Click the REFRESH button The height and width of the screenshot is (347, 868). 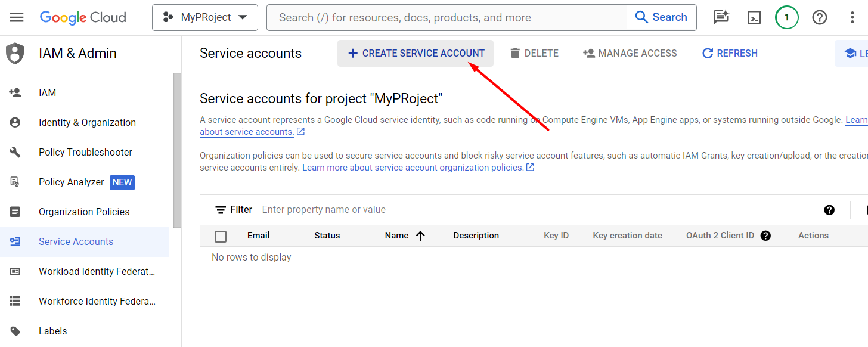(x=730, y=53)
